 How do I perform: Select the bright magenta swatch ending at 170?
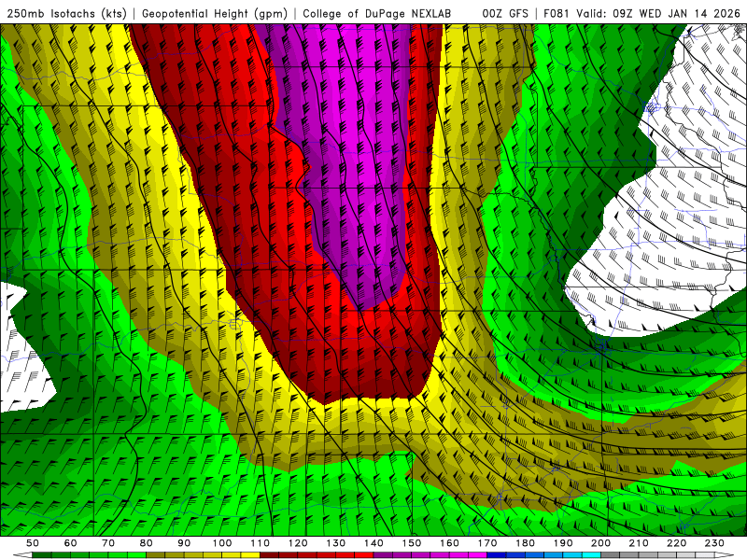coord(477,555)
